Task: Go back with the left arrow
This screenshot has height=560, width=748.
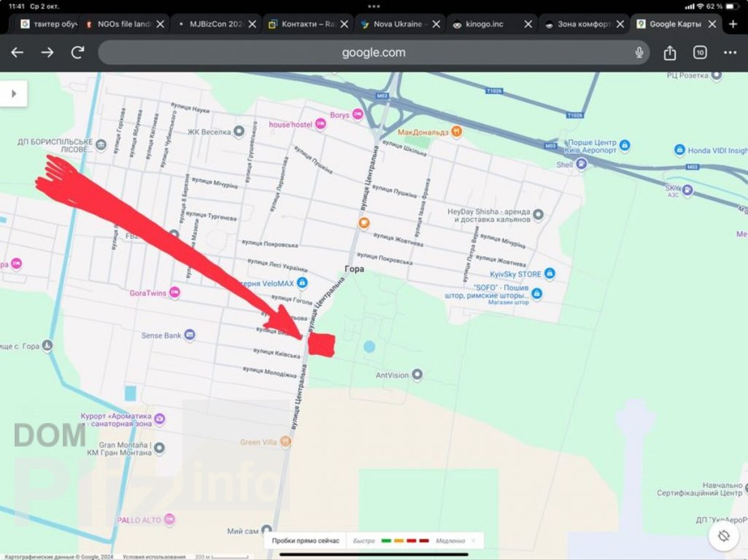Action: pos(18,52)
